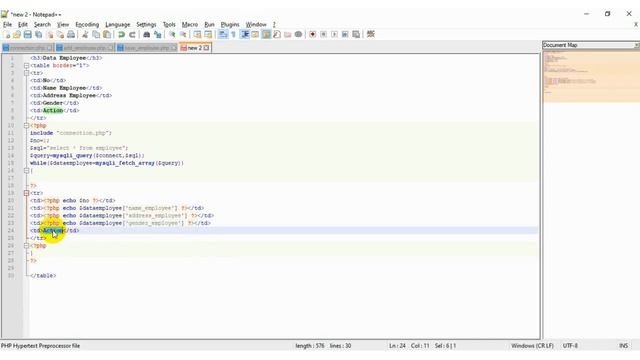The image size is (640, 360).
Task: Click Run Macro Multiple Times icon
Action: [x=345, y=35]
